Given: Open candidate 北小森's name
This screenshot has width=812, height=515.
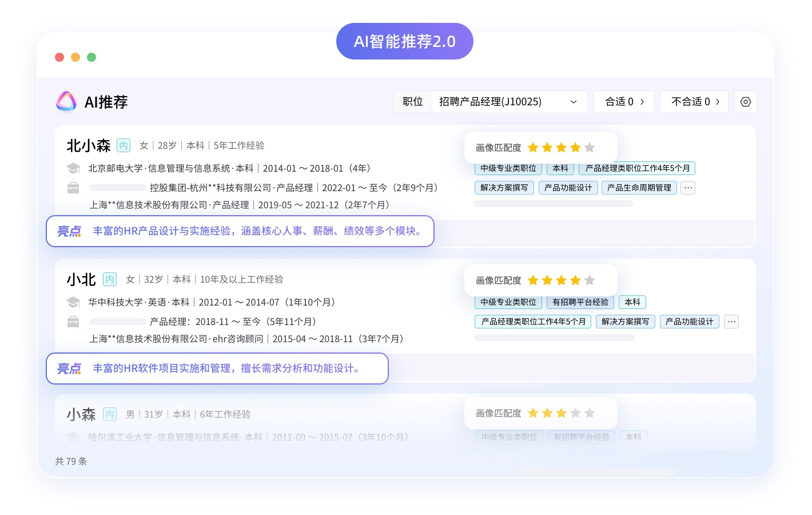Looking at the screenshot, I should point(89,145).
